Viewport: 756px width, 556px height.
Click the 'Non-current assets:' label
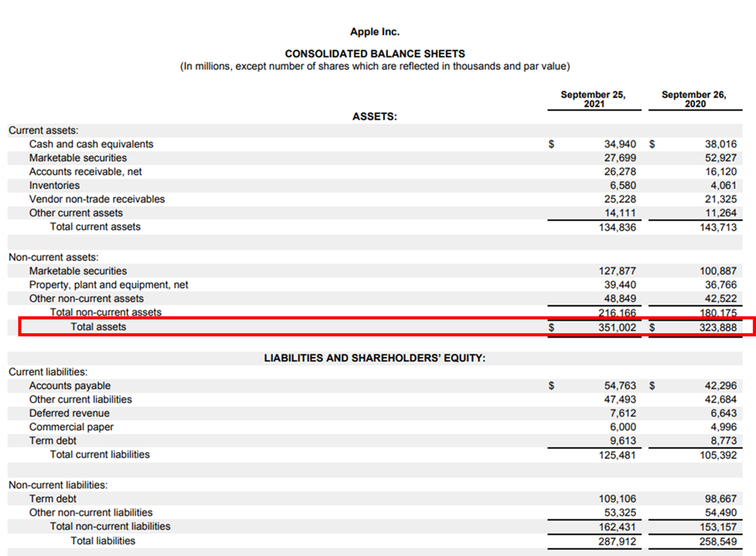[x=54, y=257]
